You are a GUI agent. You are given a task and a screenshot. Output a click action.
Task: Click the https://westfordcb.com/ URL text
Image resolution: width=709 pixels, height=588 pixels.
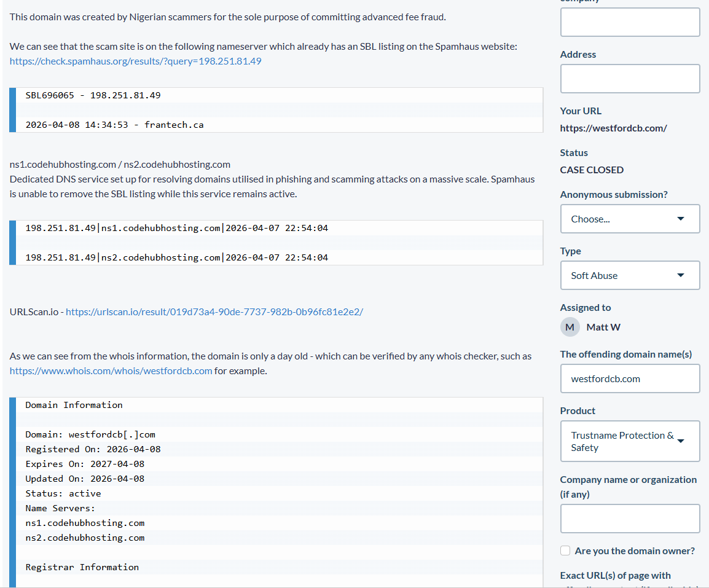[613, 128]
